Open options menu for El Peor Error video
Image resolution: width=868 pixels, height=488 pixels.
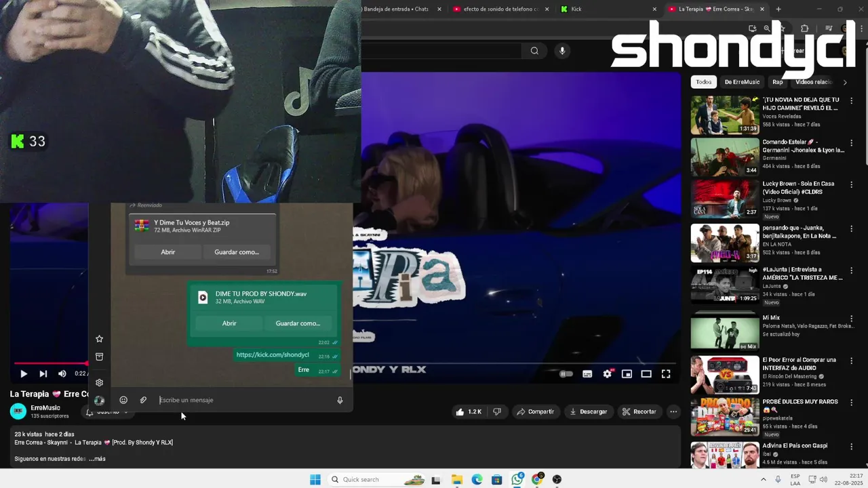click(852, 360)
